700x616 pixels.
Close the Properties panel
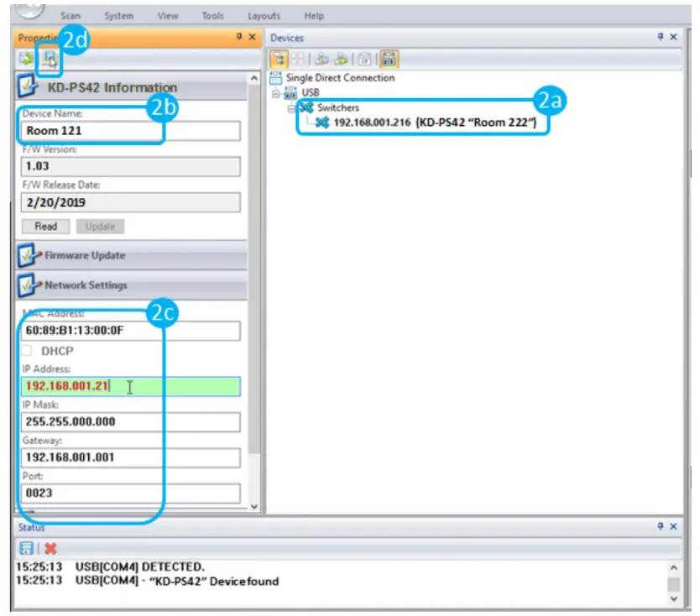click(x=253, y=37)
